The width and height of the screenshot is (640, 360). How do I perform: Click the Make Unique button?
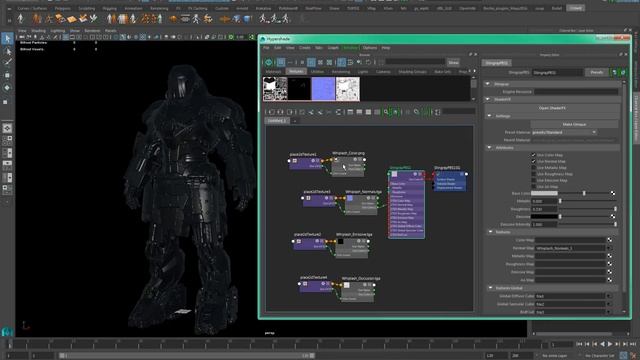tap(574, 124)
